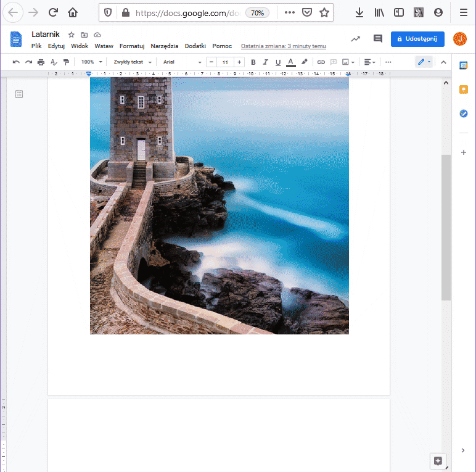
Task: Click the undo arrow
Action: [x=16, y=62]
